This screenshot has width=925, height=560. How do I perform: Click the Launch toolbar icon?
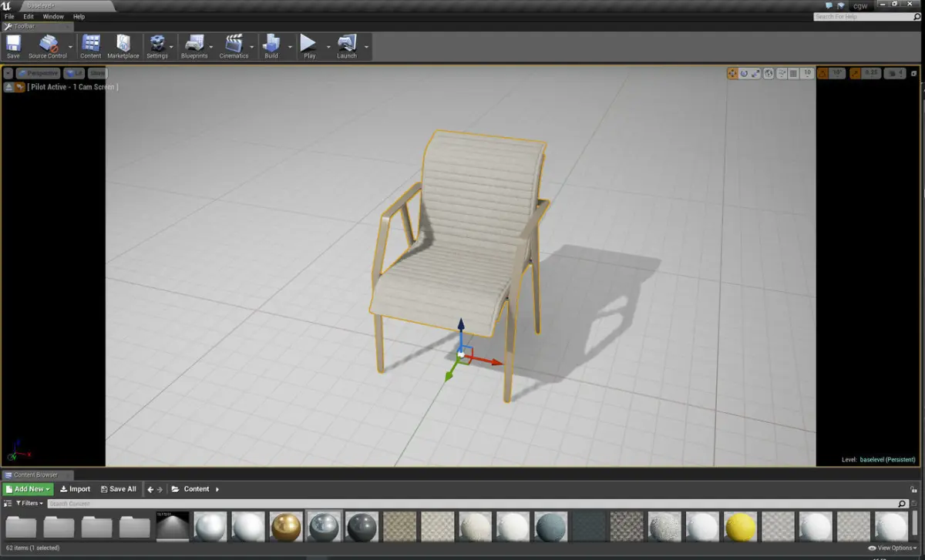point(347,46)
